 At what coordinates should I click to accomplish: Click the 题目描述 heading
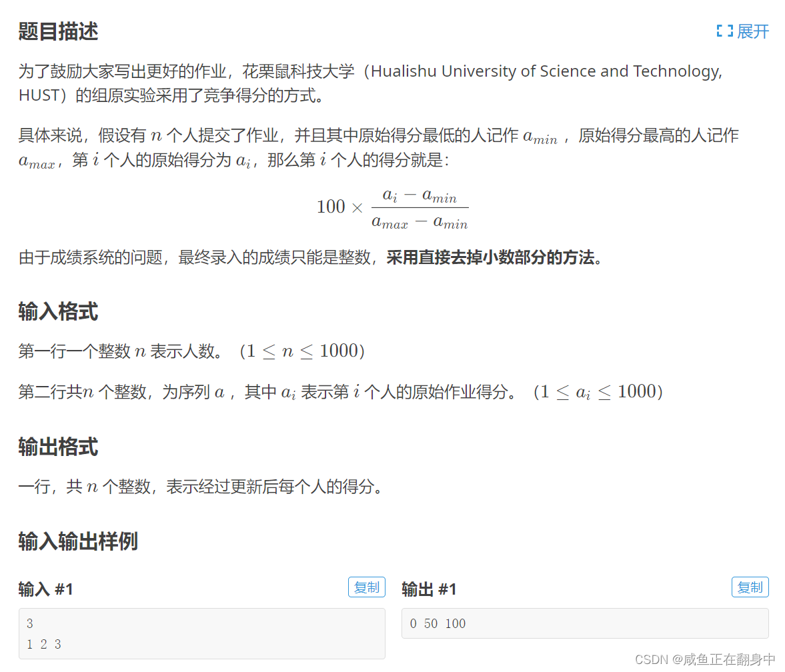click(58, 31)
